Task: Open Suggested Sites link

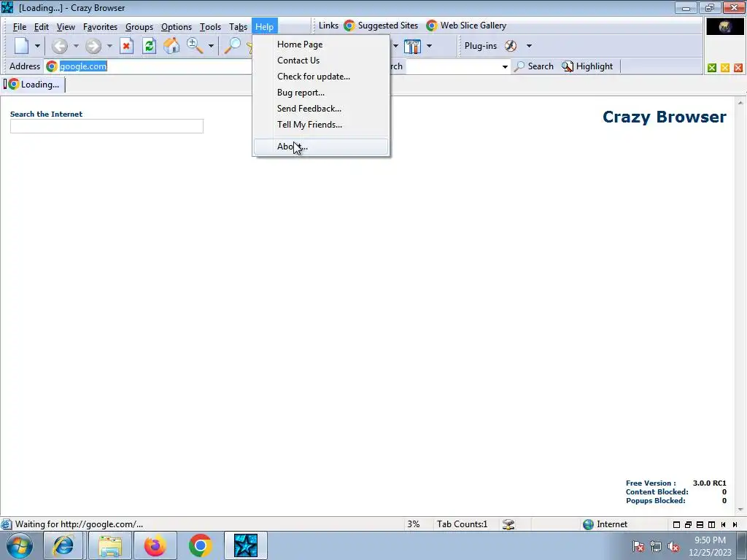Action: [381, 26]
